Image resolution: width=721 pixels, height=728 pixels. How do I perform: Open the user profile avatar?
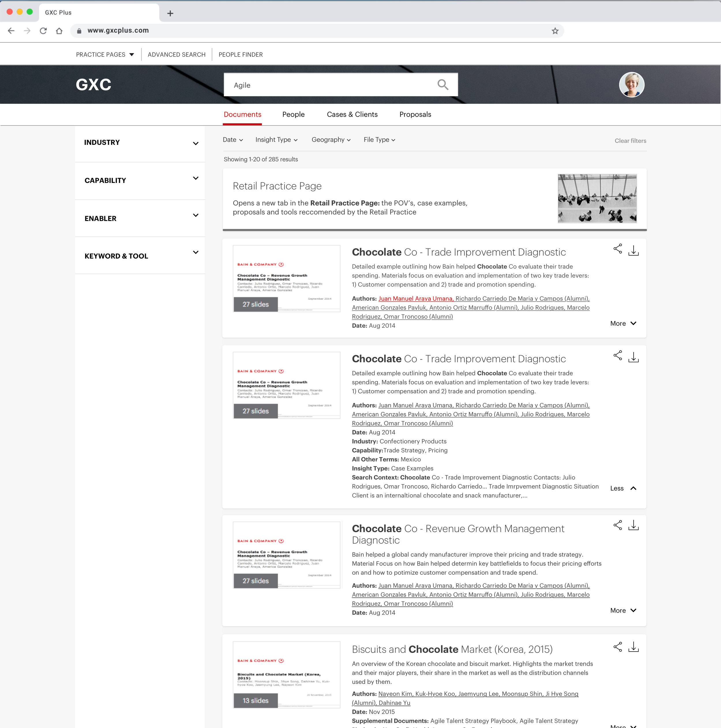tap(631, 85)
